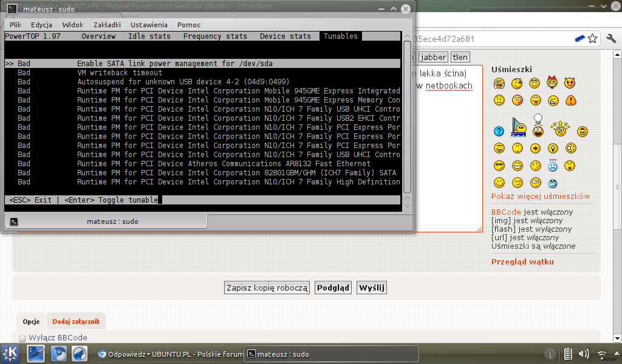Click the jabber BBCode button
The height and width of the screenshot is (364, 622).
coord(433,58)
